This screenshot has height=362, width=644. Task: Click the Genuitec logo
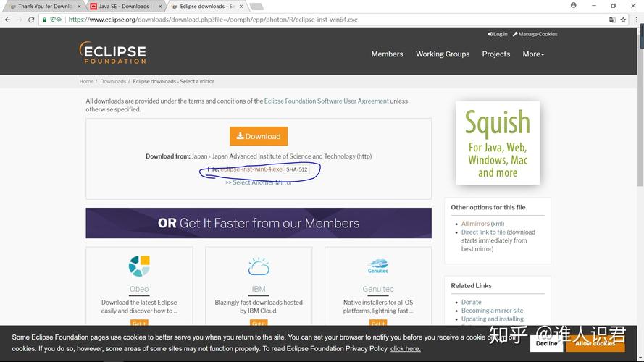click(378, 266)
